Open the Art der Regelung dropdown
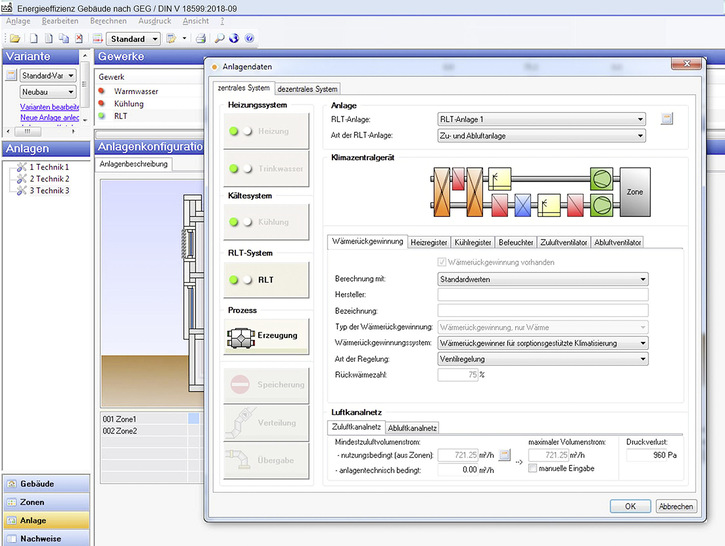This screenshot has height=546, width=725. (x=543, y=358)
